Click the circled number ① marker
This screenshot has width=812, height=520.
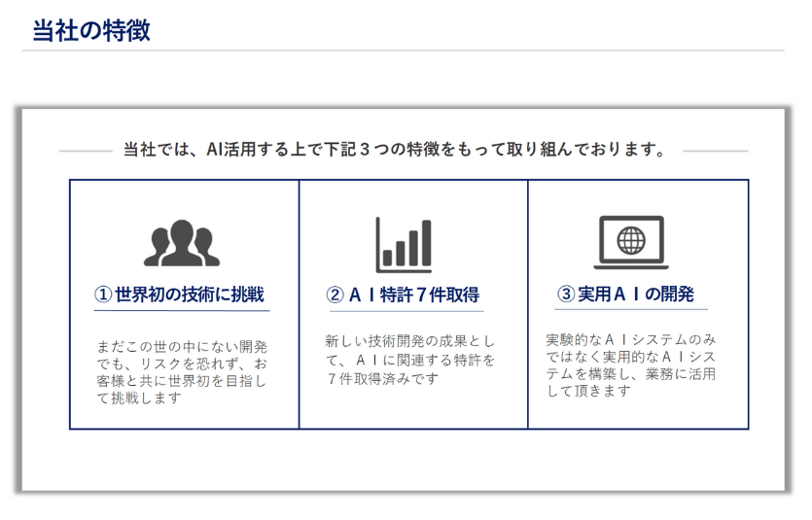(103, 295)
